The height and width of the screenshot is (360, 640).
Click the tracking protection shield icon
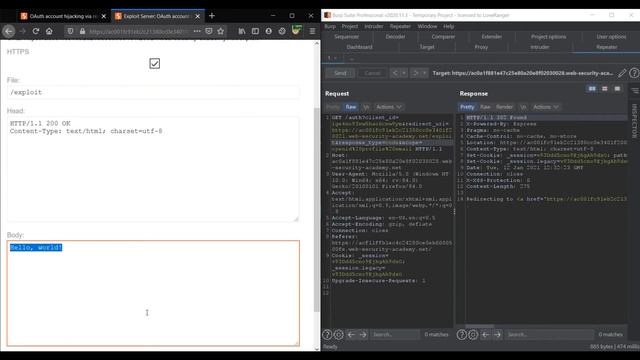click(x=70, y=31)
